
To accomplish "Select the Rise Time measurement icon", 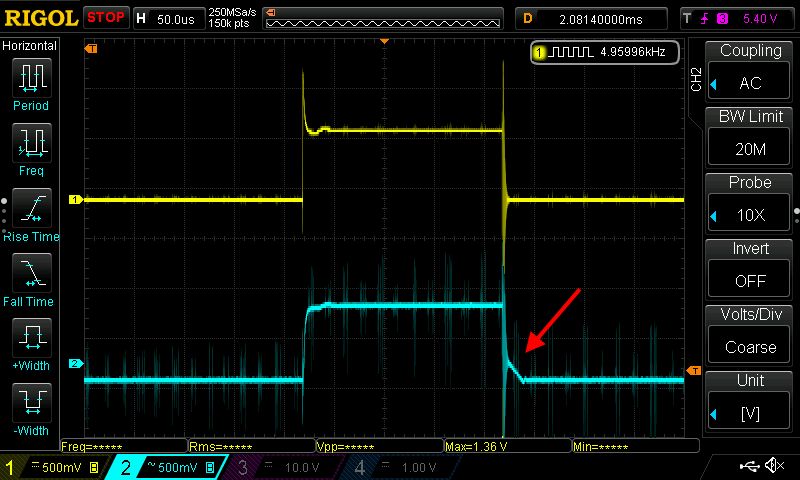I will coord(32,208).
